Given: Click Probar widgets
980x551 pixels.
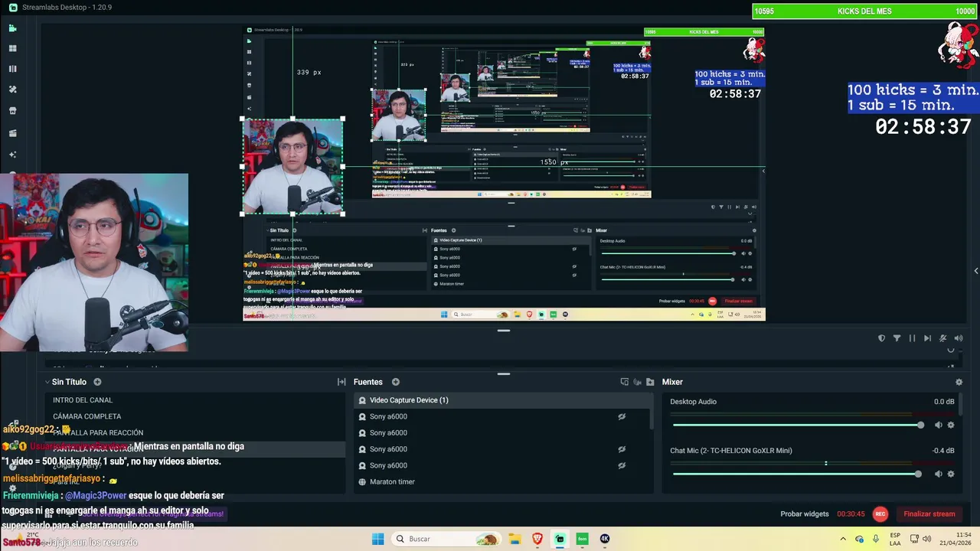Looking at the screenshot, I should click(x=805, y=514).
